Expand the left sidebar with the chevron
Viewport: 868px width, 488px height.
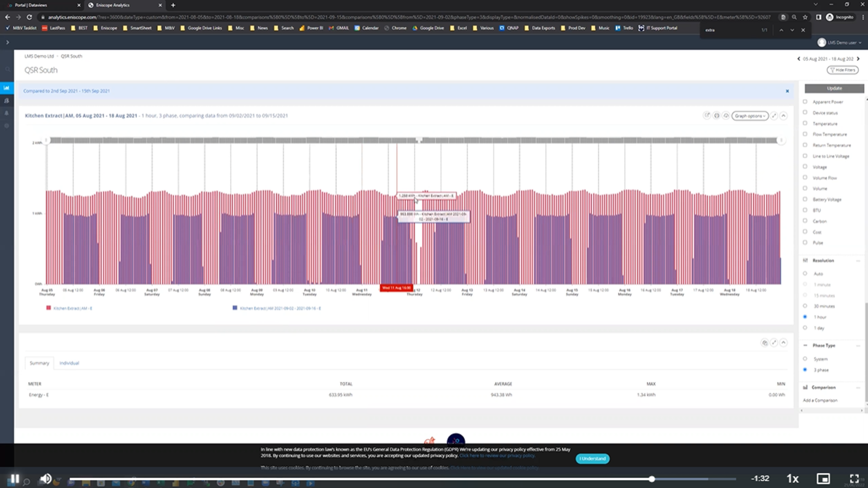click(8, 42)
